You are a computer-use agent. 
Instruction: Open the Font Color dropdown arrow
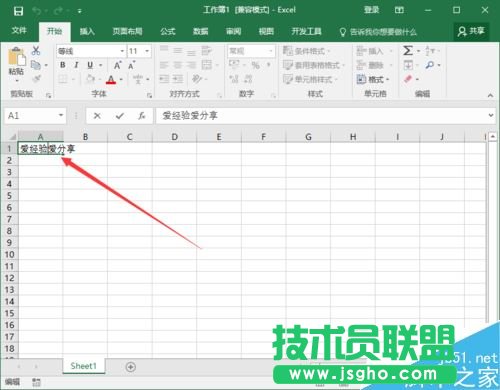point(121,79)
